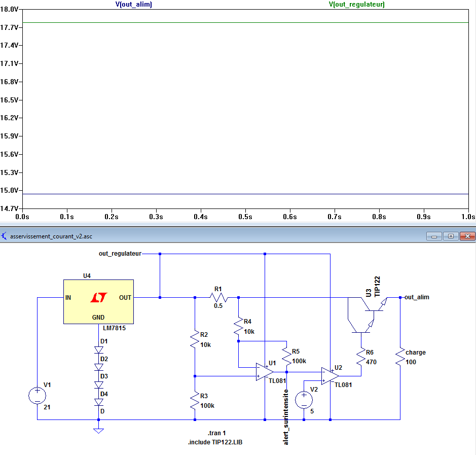Click resistor R6 symbol
Image resolution: width=476 pixels, height=455 pixels.
tap(361, 357)
